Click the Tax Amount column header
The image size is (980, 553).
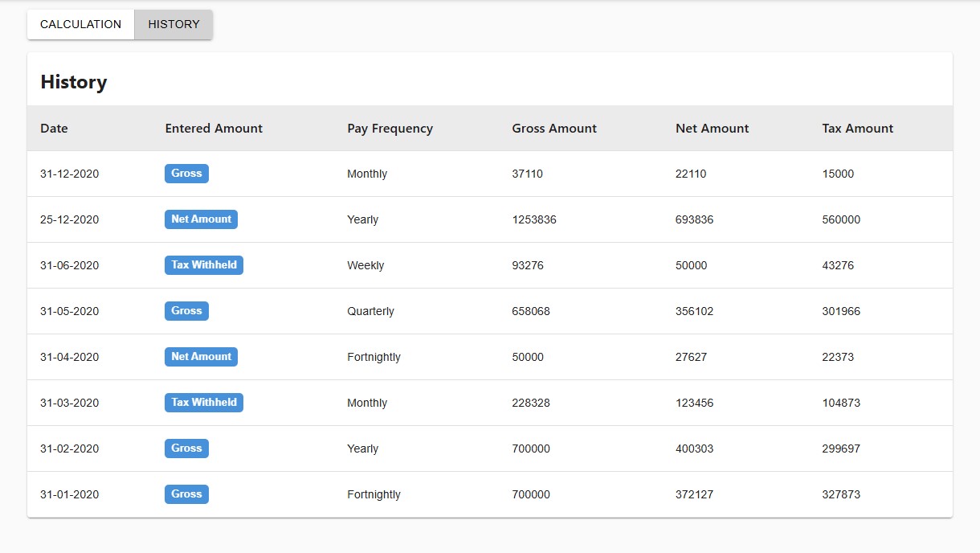tap(857, 129)
